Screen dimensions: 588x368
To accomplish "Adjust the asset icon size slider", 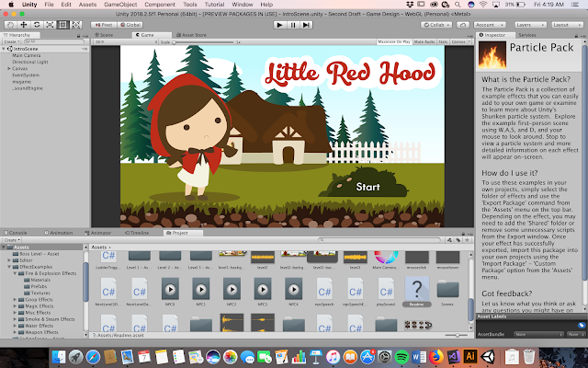I will tap(457, 335).
